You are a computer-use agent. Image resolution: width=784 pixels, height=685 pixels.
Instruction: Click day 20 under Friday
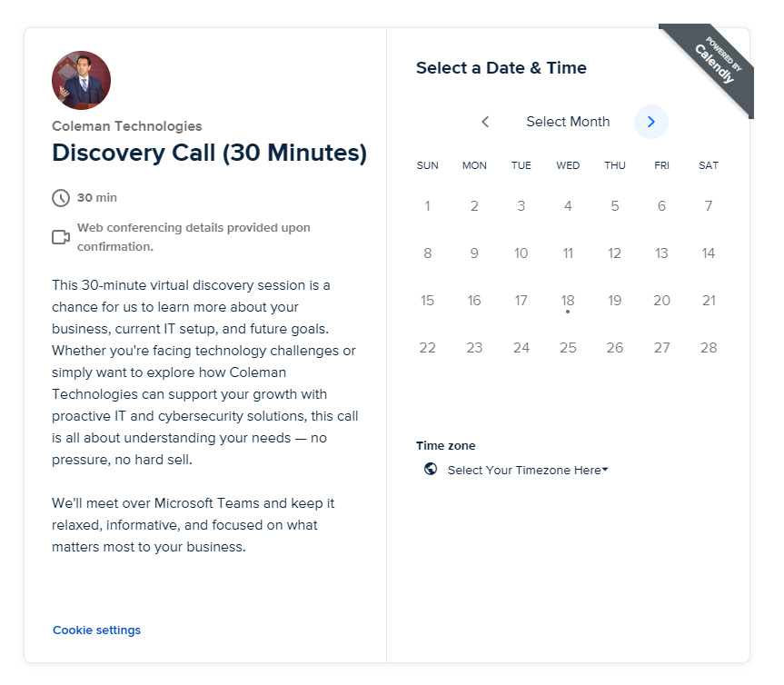[x=661, y=301]
